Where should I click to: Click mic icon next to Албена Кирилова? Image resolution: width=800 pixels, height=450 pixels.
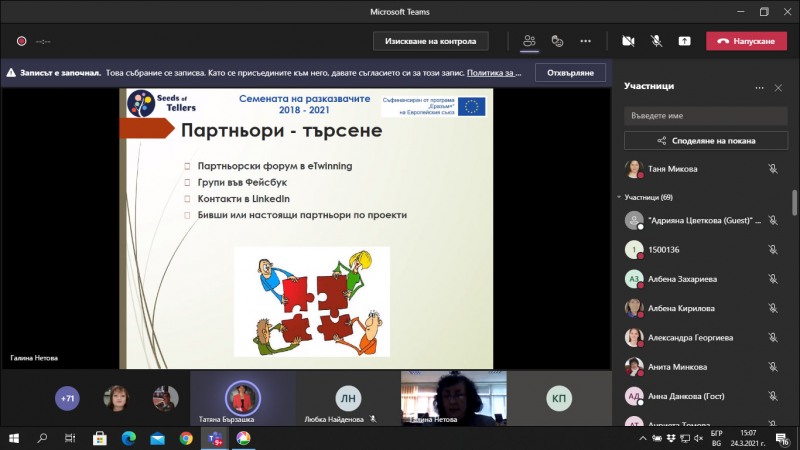coord(773,308)
